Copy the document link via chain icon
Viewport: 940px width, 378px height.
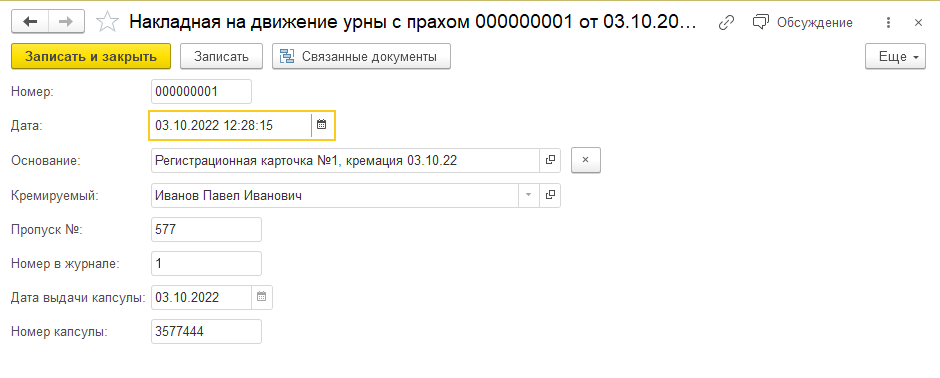click(726, 23)
